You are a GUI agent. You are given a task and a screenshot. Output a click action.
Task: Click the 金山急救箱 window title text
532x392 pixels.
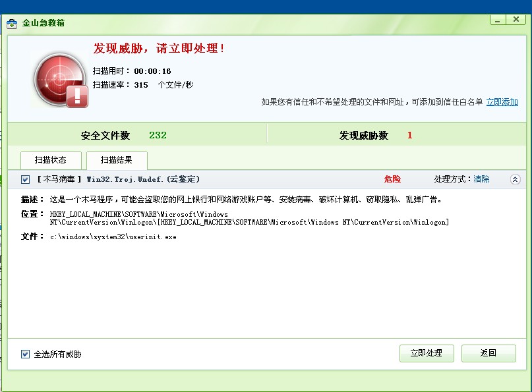(44, 23)
